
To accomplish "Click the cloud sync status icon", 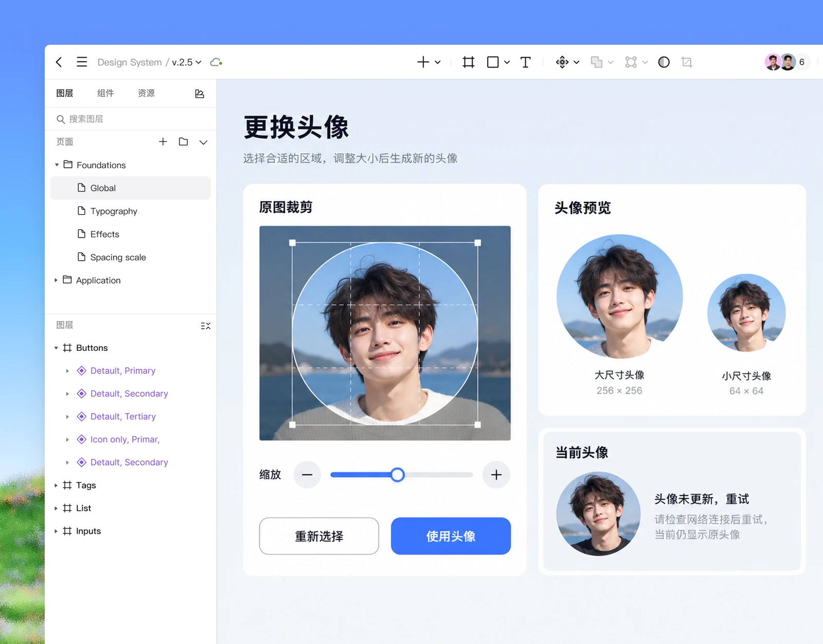I will click(216, 62).
